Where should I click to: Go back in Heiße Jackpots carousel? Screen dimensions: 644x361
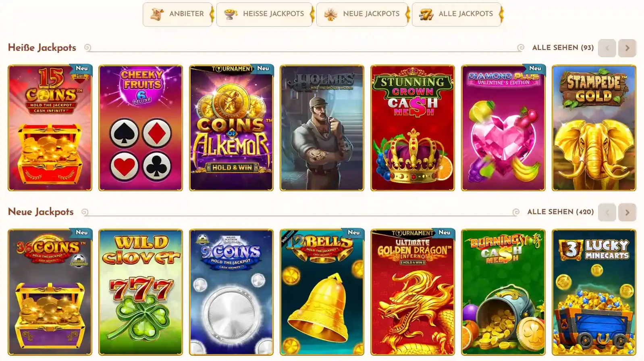click(607, 48)
